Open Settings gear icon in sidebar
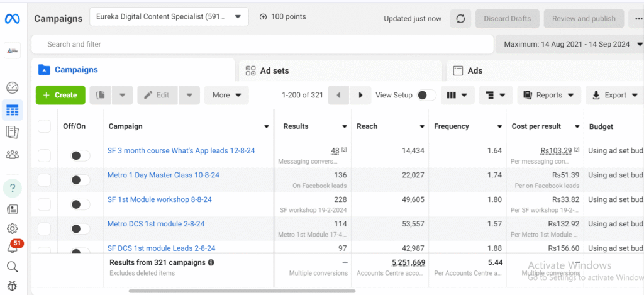Screen dimensions: 644x295 pos(12,228)
